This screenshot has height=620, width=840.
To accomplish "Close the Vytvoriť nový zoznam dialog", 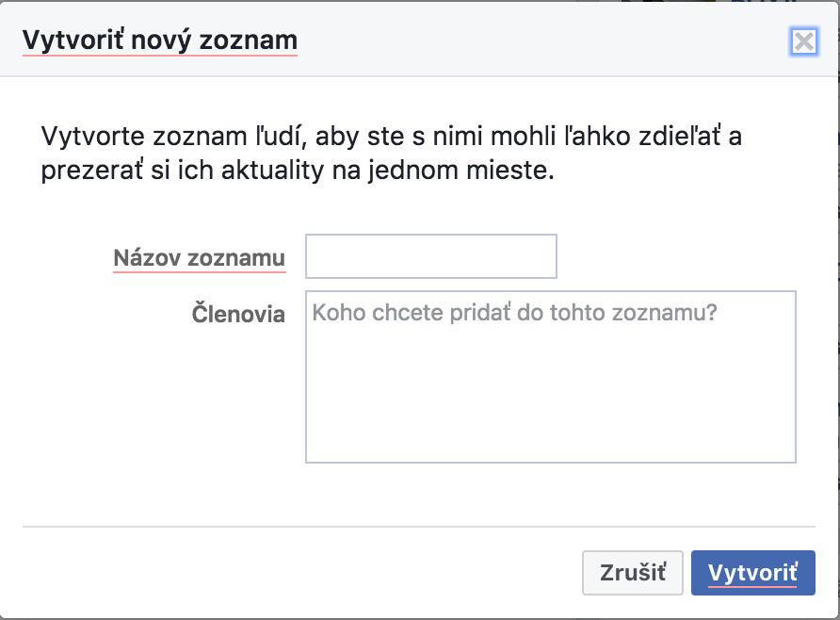I will click(x=803, y=41).
